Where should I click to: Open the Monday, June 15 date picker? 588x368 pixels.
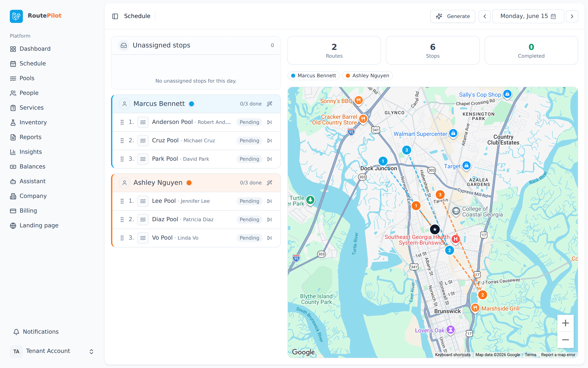(528, 16)
